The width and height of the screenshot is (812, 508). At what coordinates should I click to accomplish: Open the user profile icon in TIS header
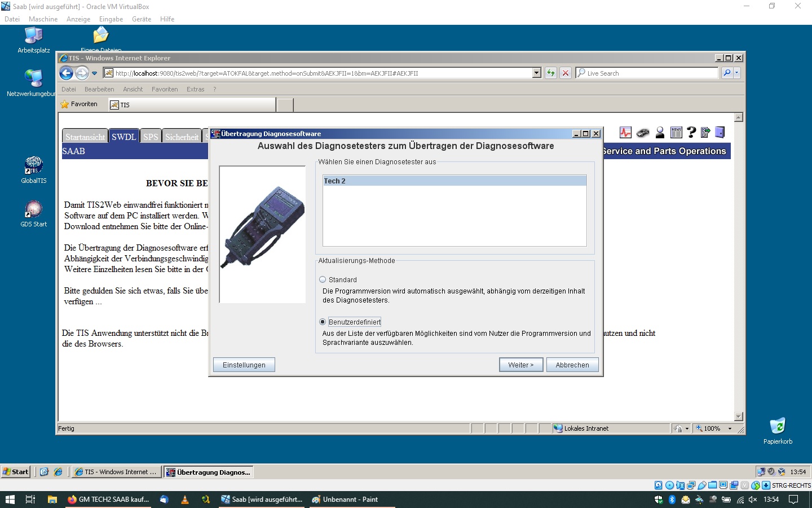[660, 133]
